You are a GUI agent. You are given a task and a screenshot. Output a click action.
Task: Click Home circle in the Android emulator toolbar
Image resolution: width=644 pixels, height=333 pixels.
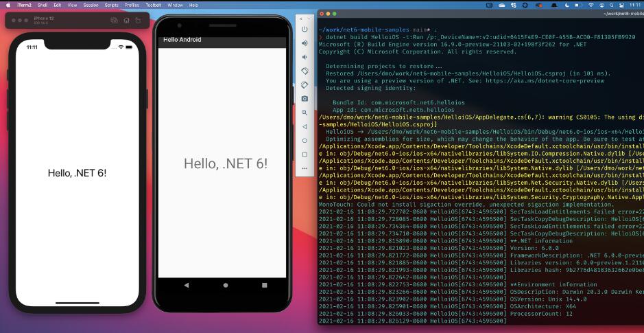[x=305, y=141]
